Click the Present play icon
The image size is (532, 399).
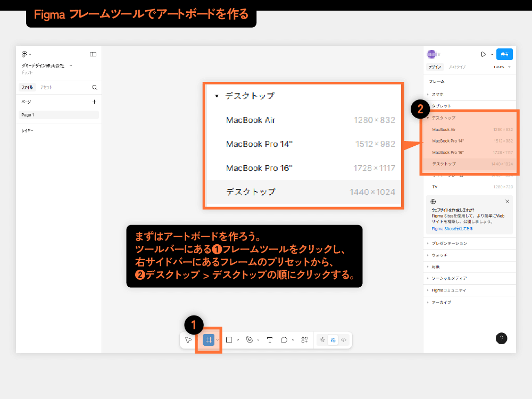coord(484,54)
